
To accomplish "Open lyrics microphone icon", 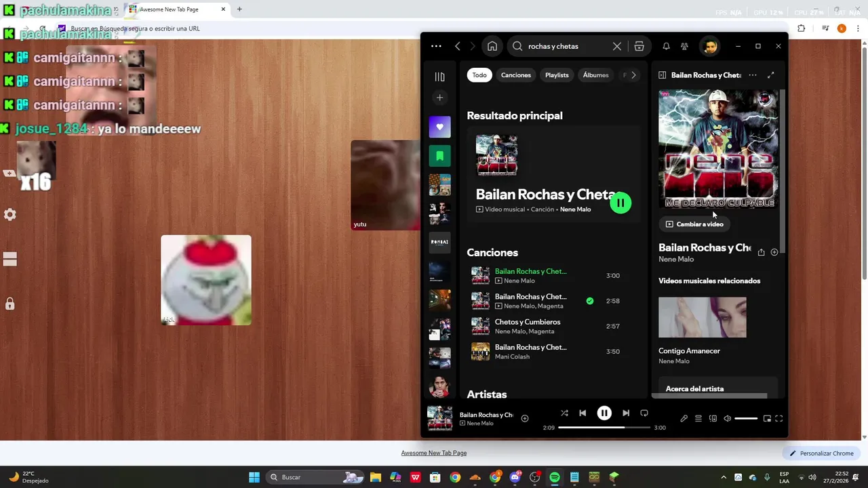I will click(684, 419).
